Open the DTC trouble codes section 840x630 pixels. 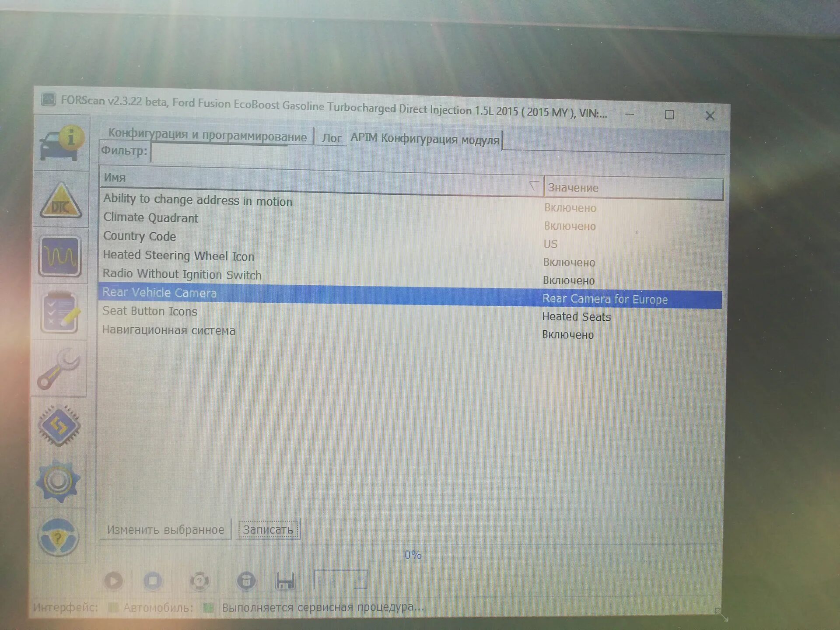[x=61, y=201]
